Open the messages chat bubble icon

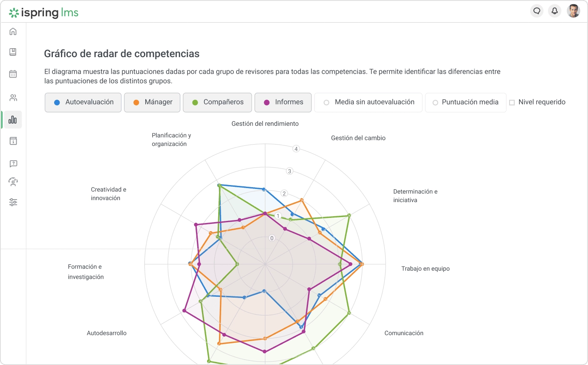[536, 11]
